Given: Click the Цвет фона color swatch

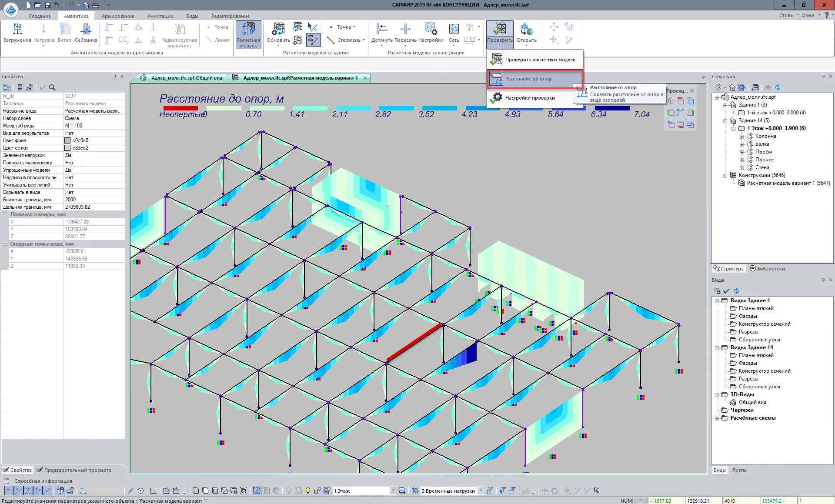Looking at the screenshot, I should click(67, 140).
